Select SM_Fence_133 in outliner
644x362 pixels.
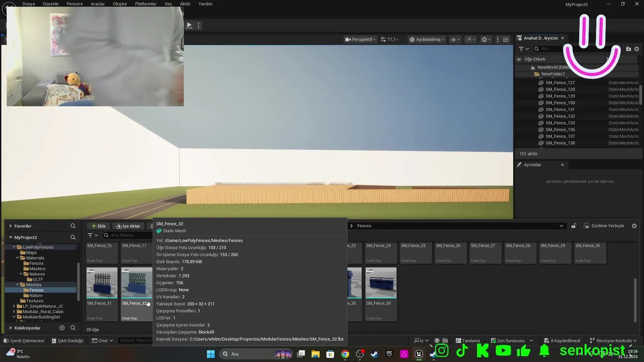pyautogui.click(x=560, y=123)
